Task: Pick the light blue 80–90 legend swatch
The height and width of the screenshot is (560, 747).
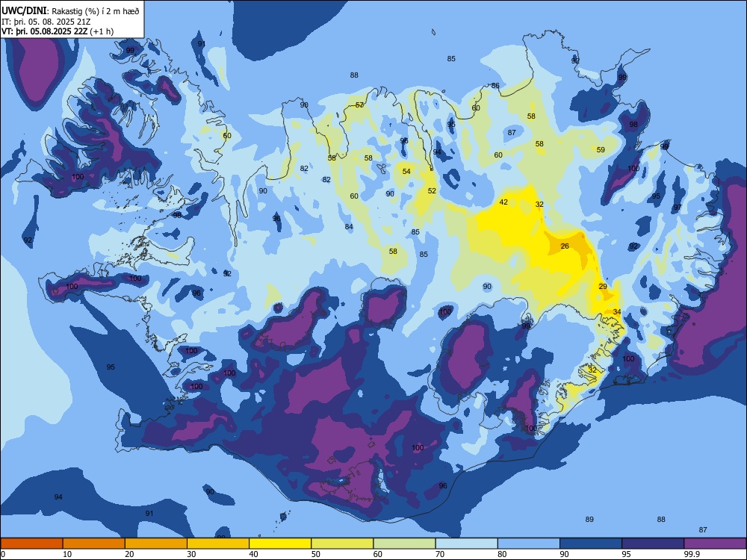Action: 529,544
